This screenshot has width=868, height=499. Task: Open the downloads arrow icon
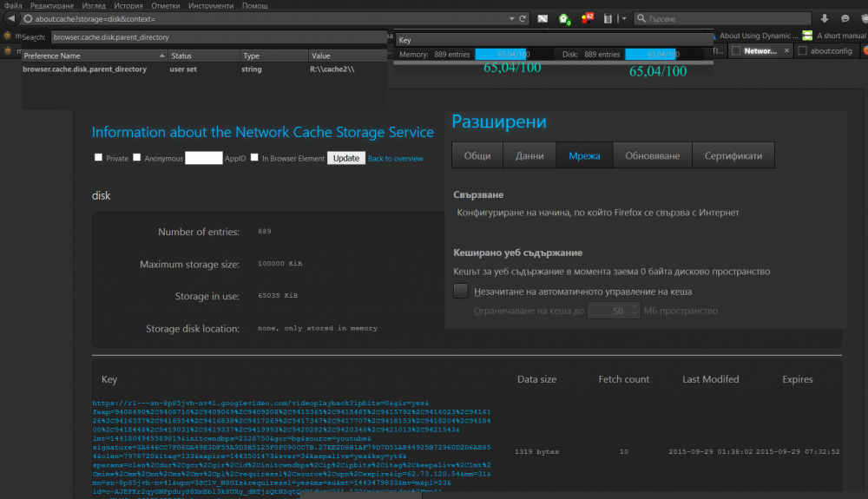[825, 19]
